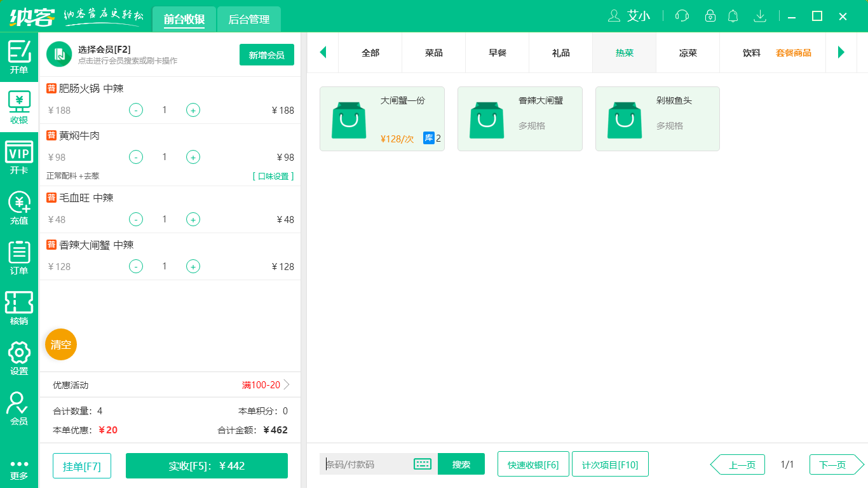Viewport: 868px width, 488px height.
Task: Expand the 优惠活动 满100-20 promotion details
Action: click(x=267, y=384)
